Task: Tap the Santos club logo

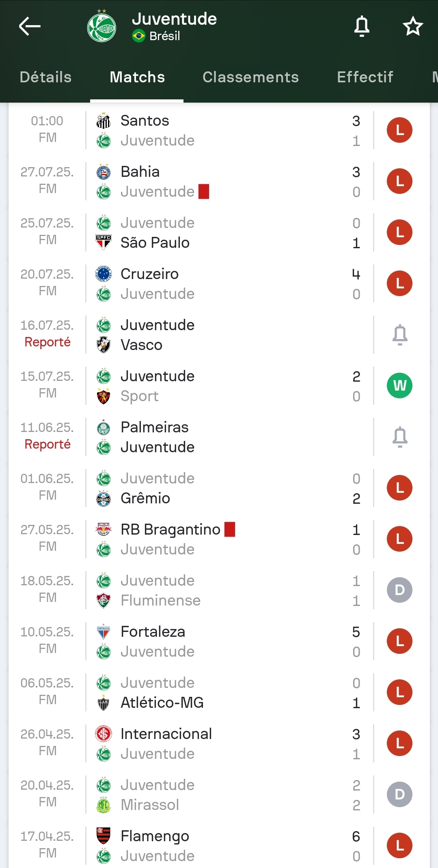Action: coord(104,121)
